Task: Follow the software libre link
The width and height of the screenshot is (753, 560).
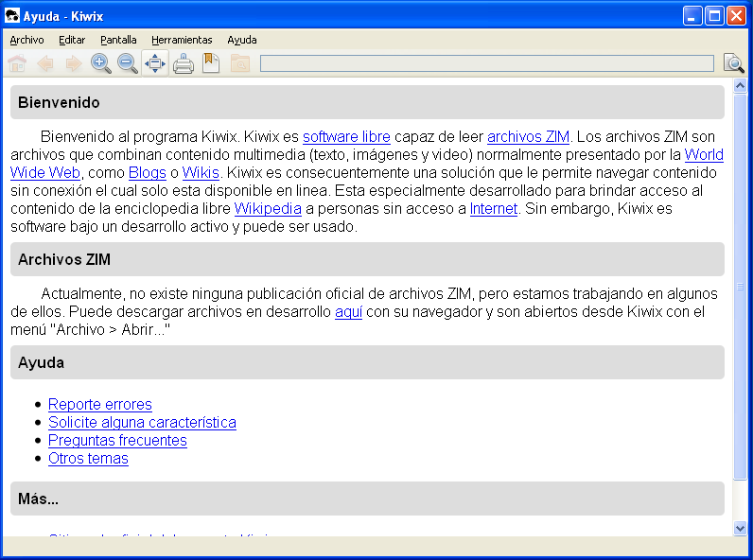Action: tap(346, 137)
